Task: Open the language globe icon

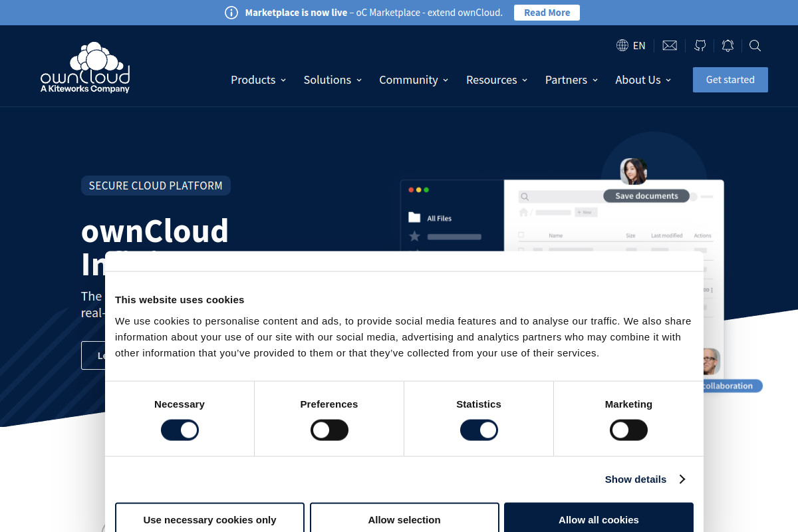Action: 622,45
